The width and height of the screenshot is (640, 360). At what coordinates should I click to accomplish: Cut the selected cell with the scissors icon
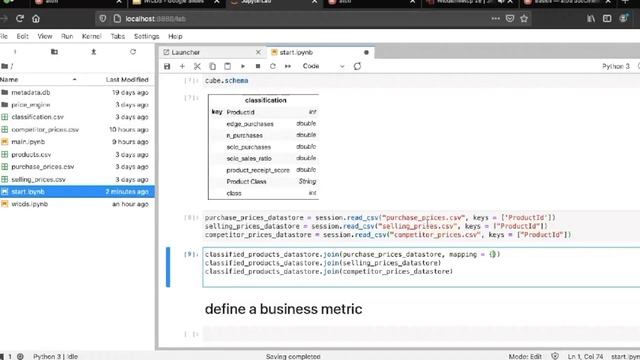(x=197, y=66)
